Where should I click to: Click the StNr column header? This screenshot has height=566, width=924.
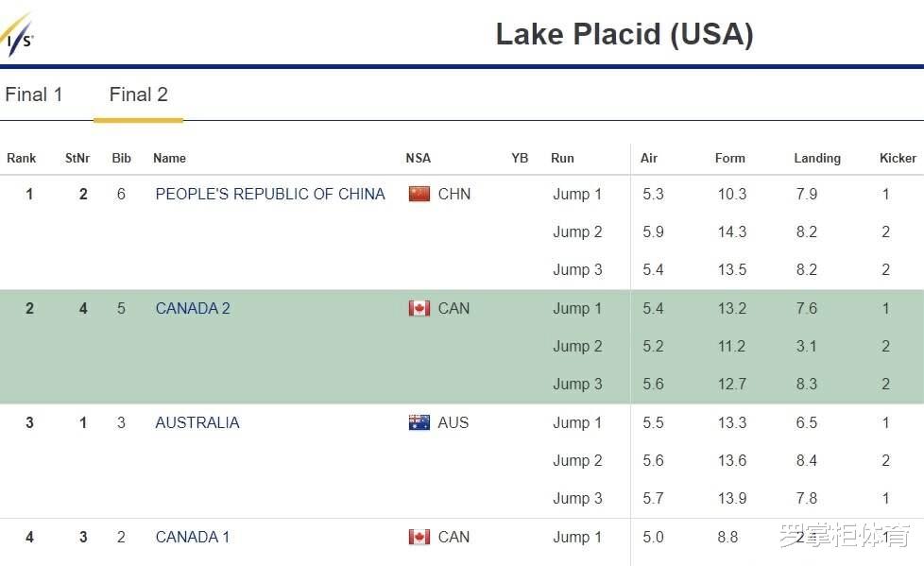click(x=77, y=158)
